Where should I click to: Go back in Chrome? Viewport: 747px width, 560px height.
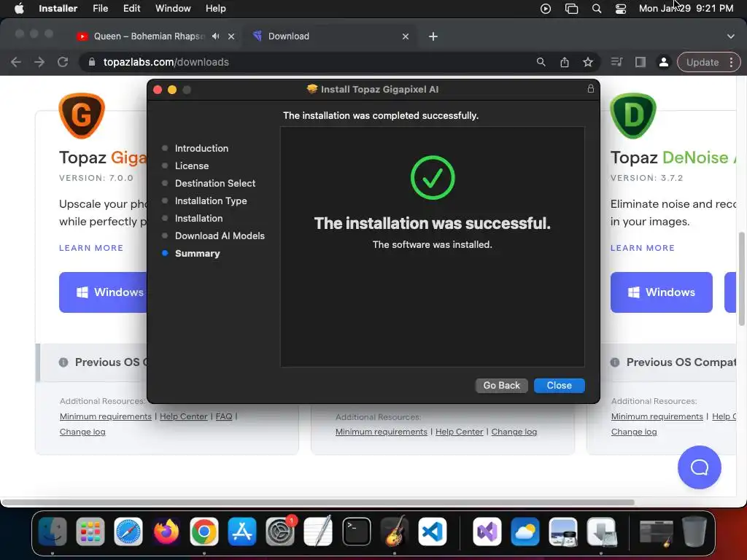point(16,62)
